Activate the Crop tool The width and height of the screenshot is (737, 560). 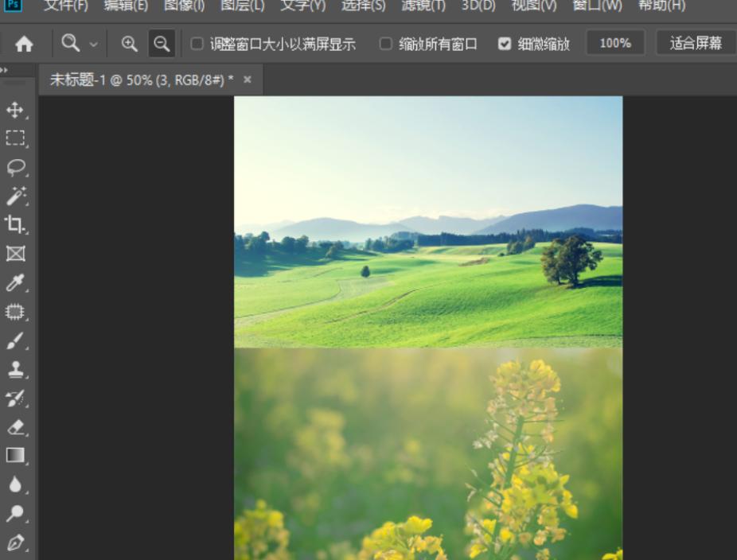(16, 224)
